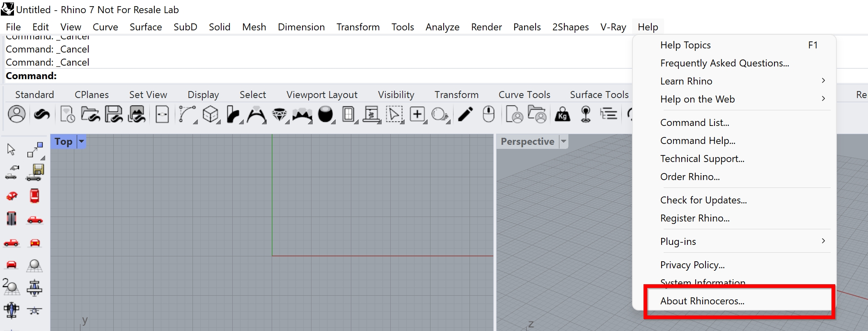
Task: Open the V-Ray menu
Action: point(613,27)
